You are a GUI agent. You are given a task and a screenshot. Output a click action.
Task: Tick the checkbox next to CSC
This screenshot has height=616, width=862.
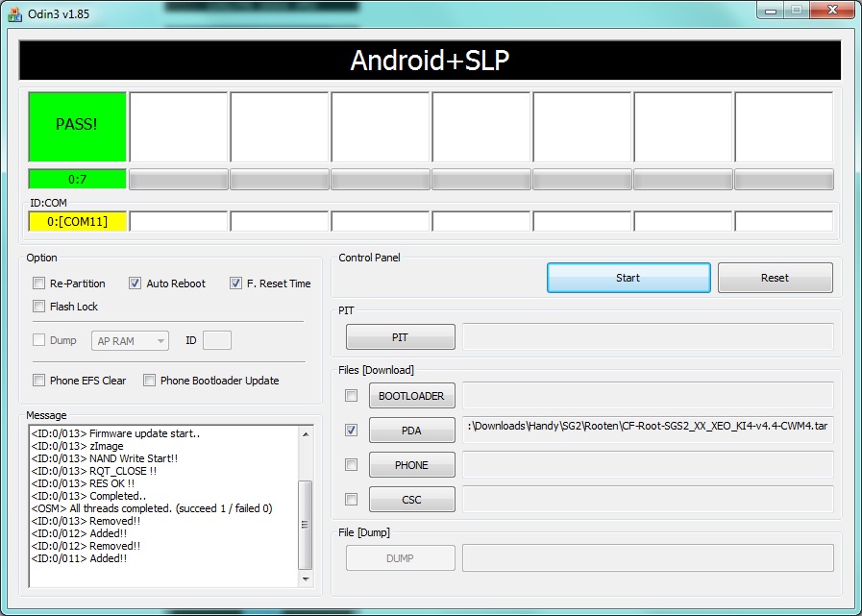pos(351,500)
